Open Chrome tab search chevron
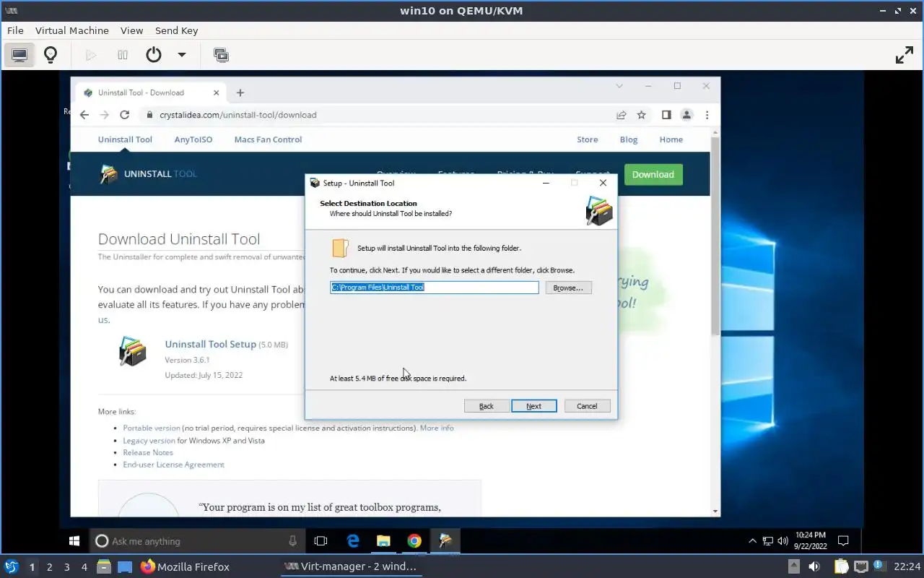This screenshot has width=924, height=578. pyautogui.click(x=619, y=86)
